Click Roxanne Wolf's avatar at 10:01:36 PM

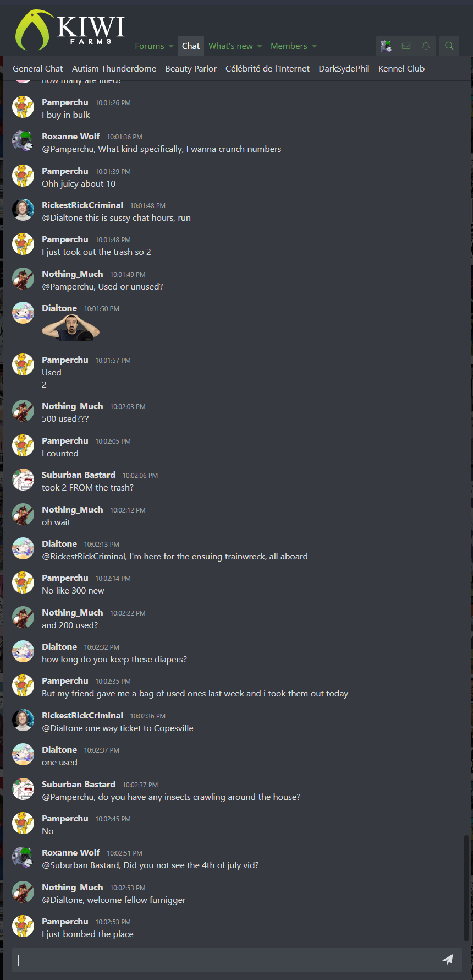(23, 141)
